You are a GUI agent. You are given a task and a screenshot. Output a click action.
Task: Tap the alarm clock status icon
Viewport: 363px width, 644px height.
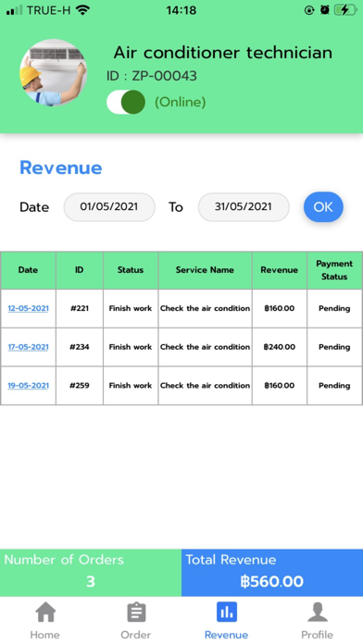point(325,10)
